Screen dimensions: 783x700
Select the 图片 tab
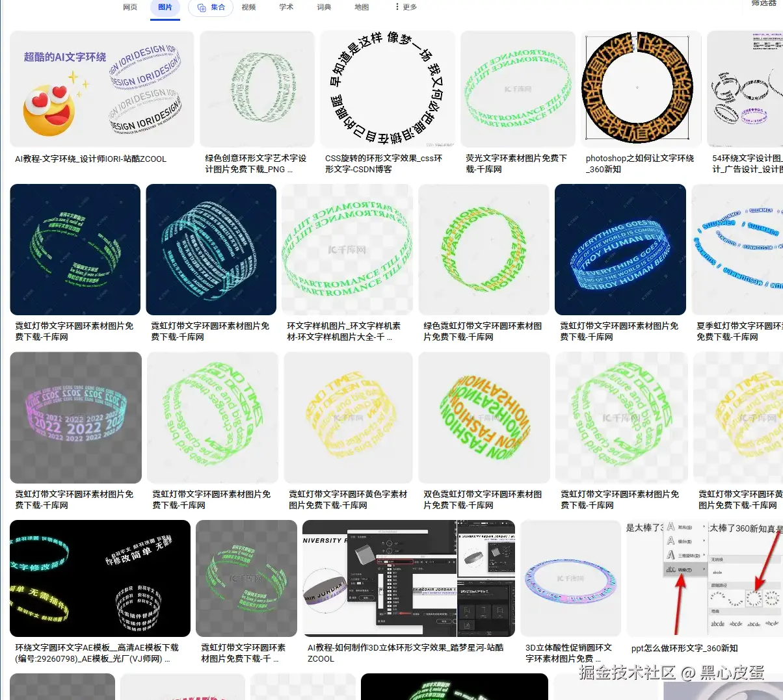(x=165, y=7)
